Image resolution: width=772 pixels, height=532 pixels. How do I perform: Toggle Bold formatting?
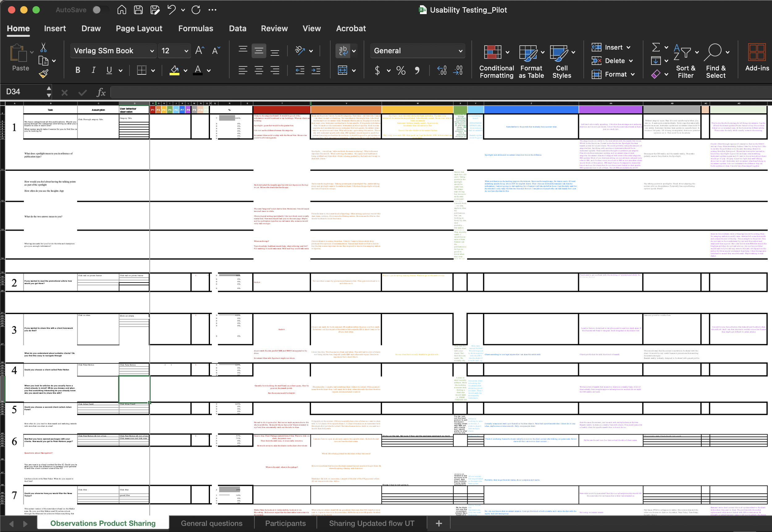tap(78, 70)
